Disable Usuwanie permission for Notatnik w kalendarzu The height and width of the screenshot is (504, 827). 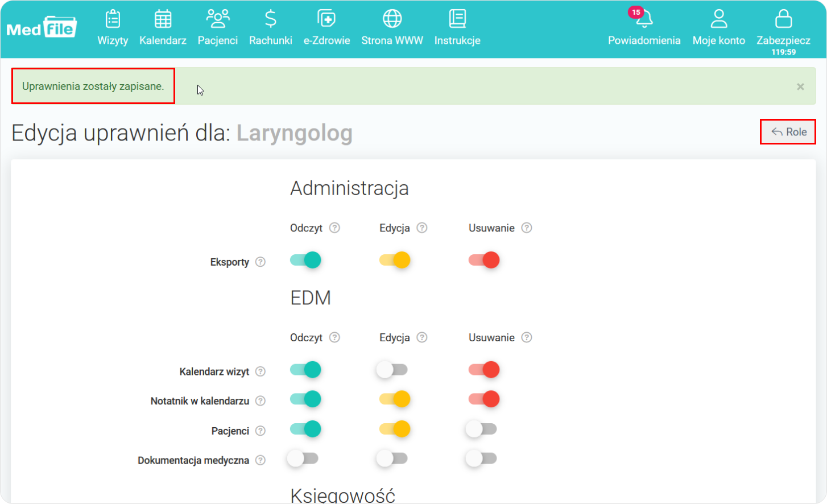point(483,399)
